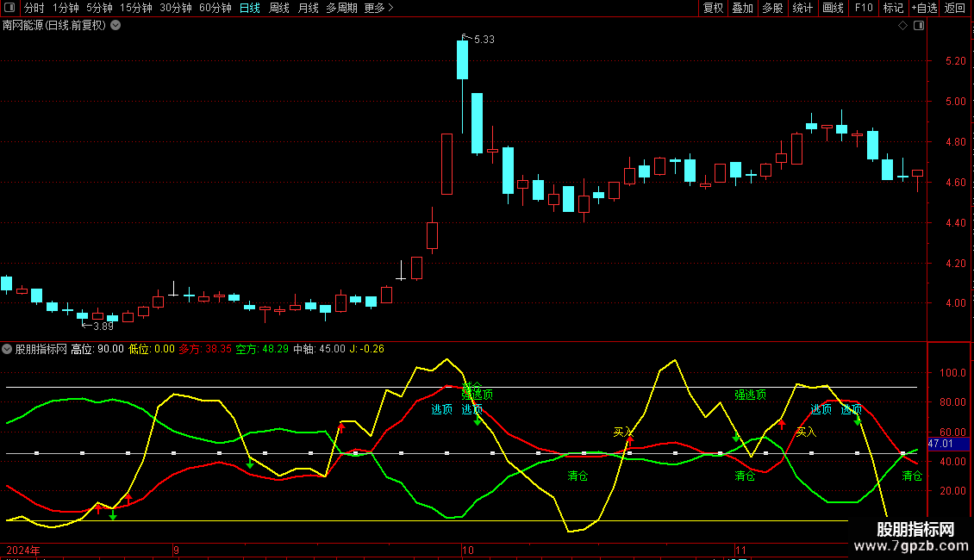
Task: Click the diamond marker icon above the chart
Action: [x=902, y=26]
